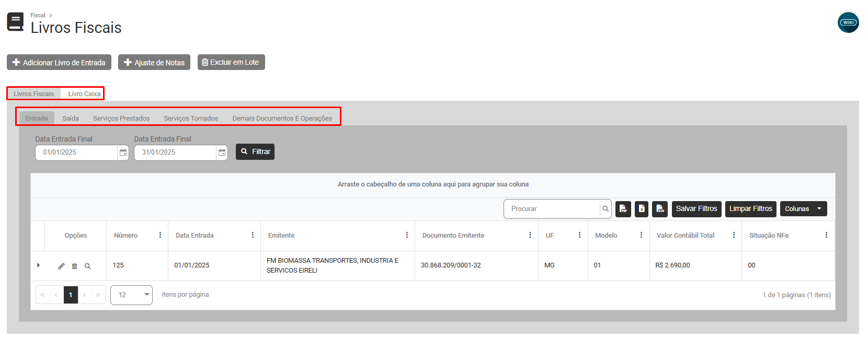Select the CNPJ cell 30.868.209/0001-32
This screenshot has width=868, height=339.
point(476,266)
